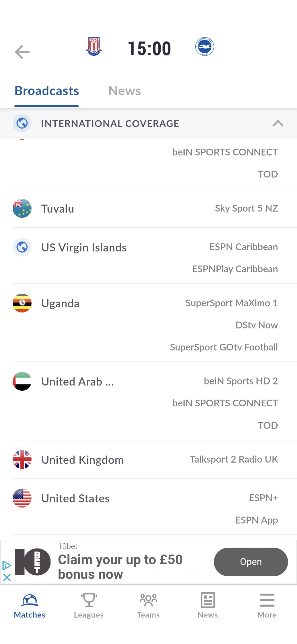
Task: Close the 10bet ad banner
Action: point(7,577)
